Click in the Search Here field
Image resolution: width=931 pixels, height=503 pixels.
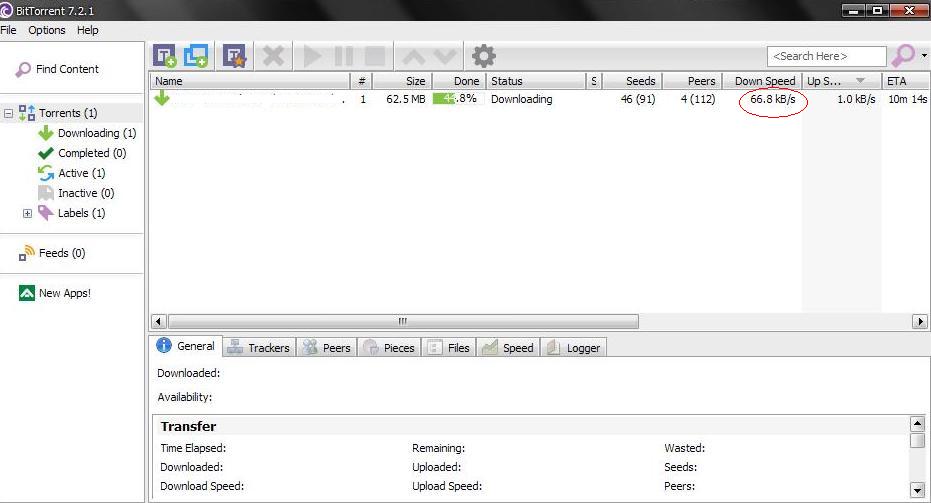826,56
